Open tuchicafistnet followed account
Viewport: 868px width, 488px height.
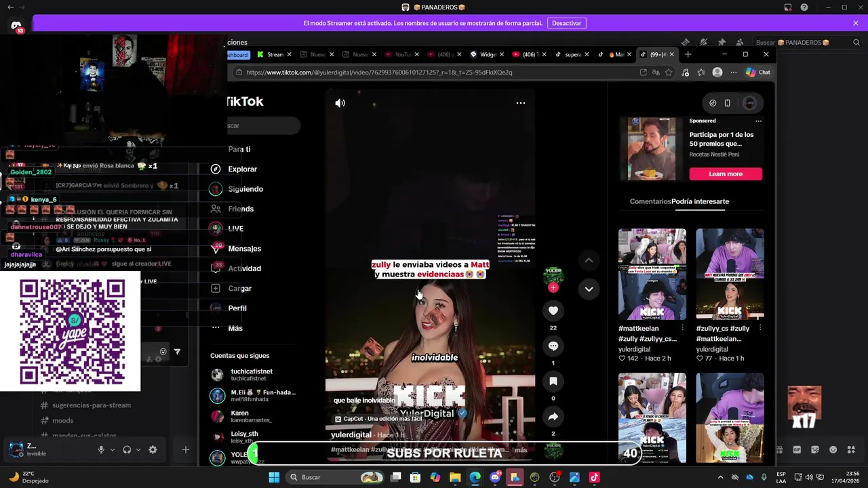tap(252, 375)
